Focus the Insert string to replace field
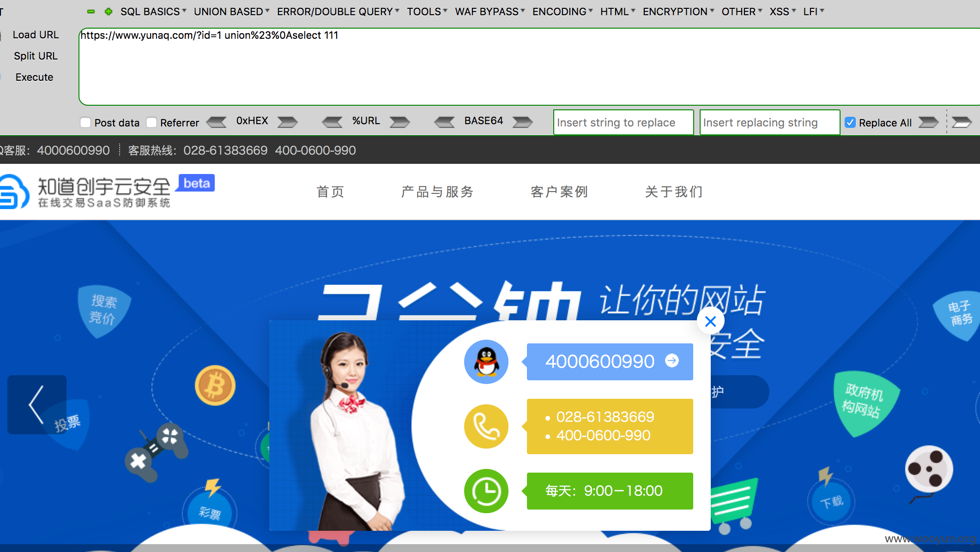This screenshot has height=552, width=980. [x=623, y=122]
